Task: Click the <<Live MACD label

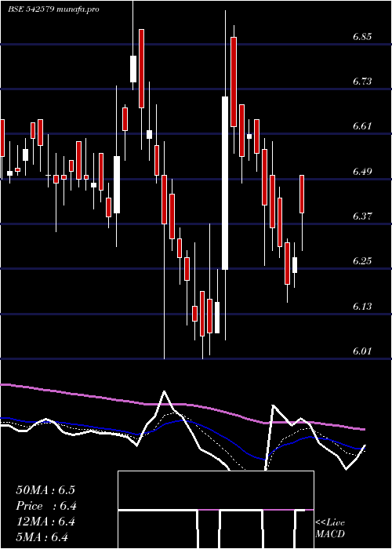Action: [x=330, y=529]
